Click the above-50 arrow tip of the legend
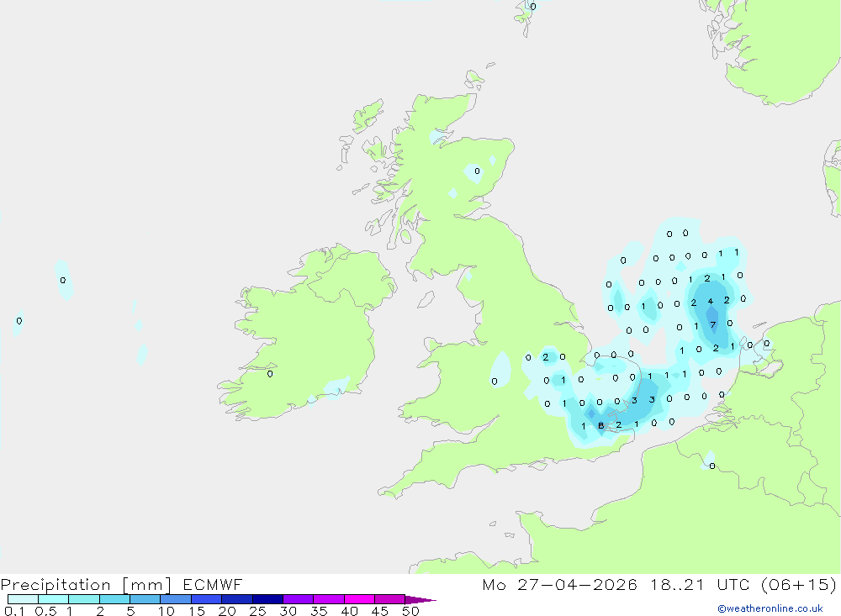Viewport: 841px width, 616px height. click(420, 600)
